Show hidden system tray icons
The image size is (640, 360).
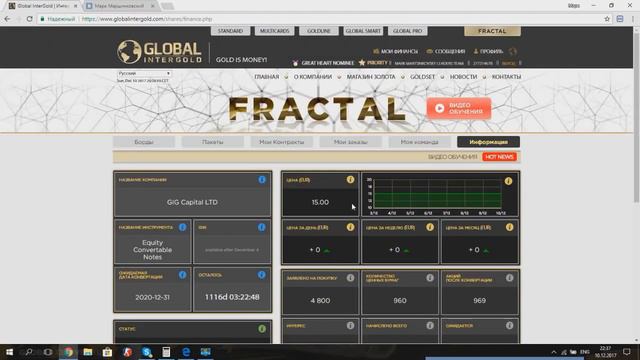(x=553, y=352)
